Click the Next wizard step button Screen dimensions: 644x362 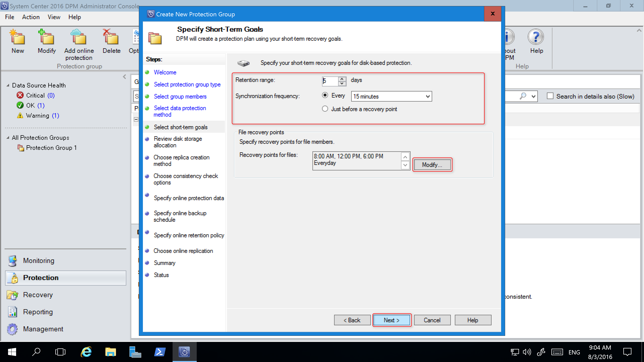click(391, 320)
